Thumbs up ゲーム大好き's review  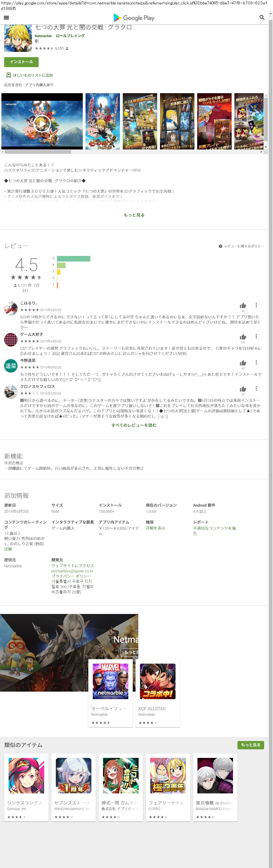pyautogui.click(x=243, y=337)
